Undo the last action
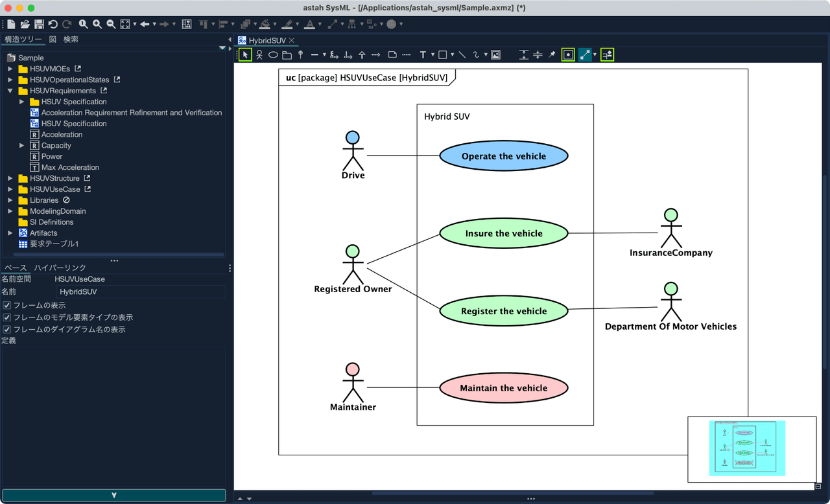The image size is (830, 504). (53, 24)
